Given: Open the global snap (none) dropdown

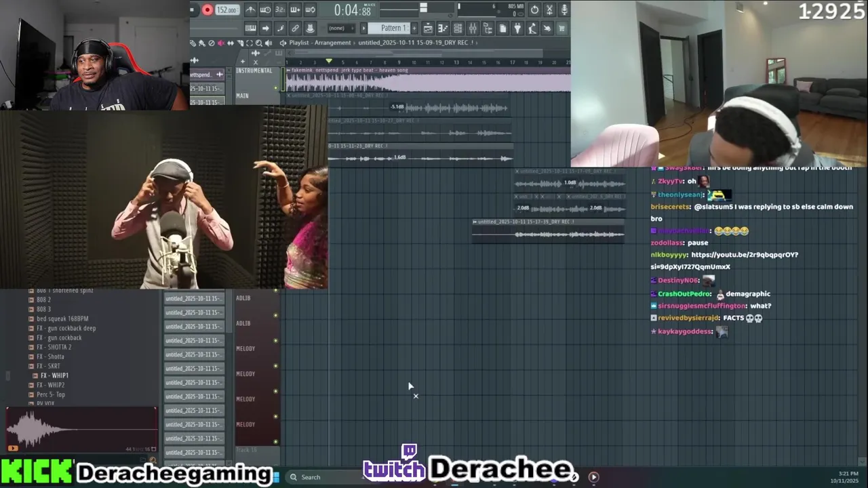Looking at the screenshot, I should pyautogui.click(x=341, y=28).
